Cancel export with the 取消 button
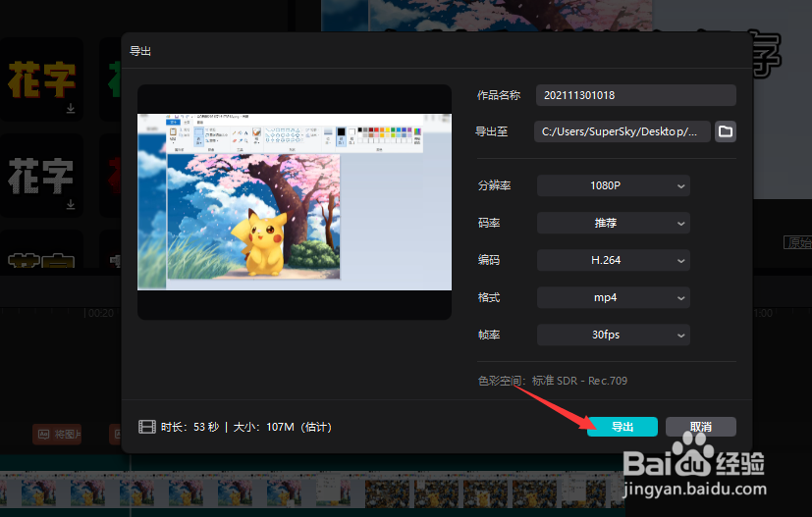Screen dimensions: 812x517 tap(701, 427)
